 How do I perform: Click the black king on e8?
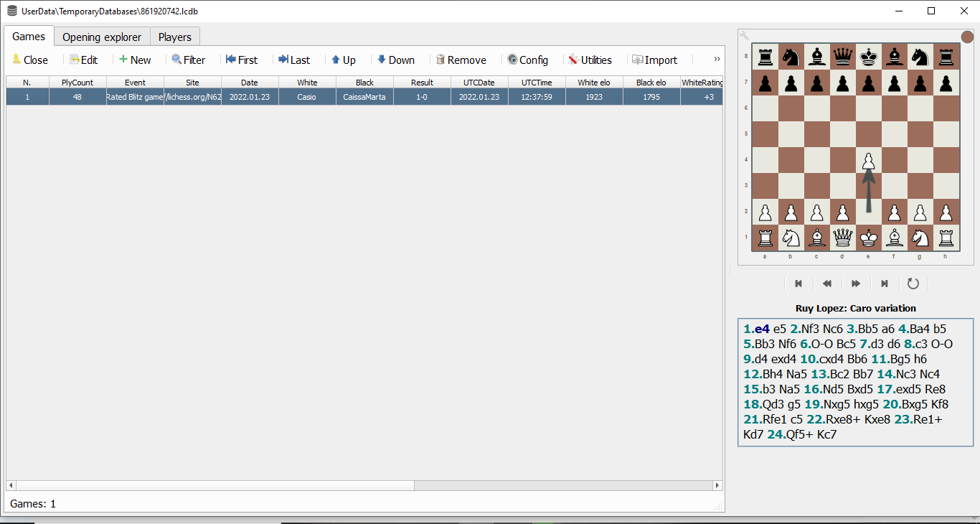(869, 57)
